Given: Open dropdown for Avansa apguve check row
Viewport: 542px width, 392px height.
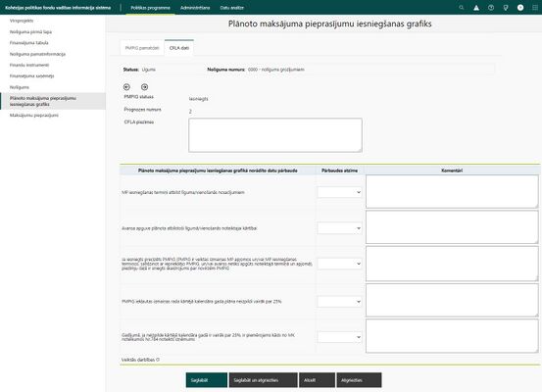Looking at the screenshot, I should click(339, 228).
